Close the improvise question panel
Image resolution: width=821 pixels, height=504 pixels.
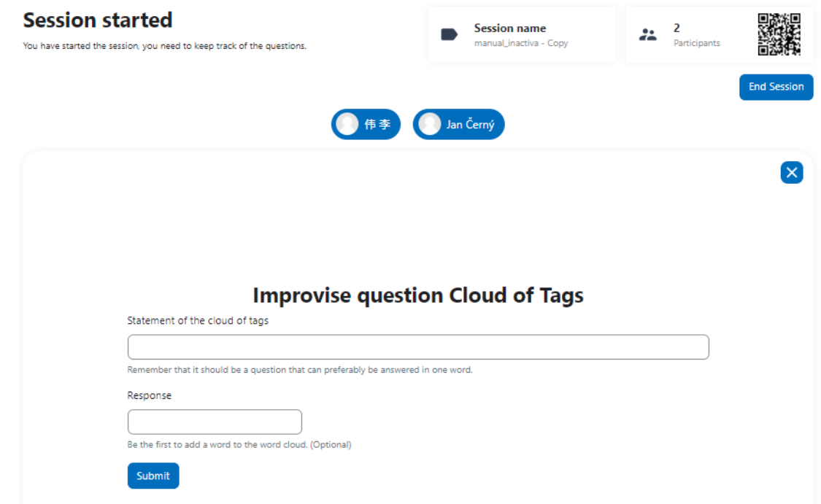click(792, 172)
